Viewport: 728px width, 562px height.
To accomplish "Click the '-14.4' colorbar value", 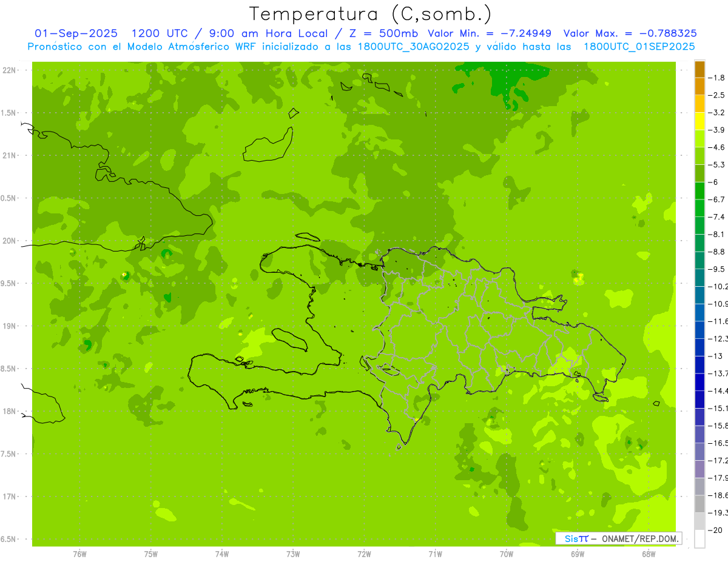I will coord(718,390).
